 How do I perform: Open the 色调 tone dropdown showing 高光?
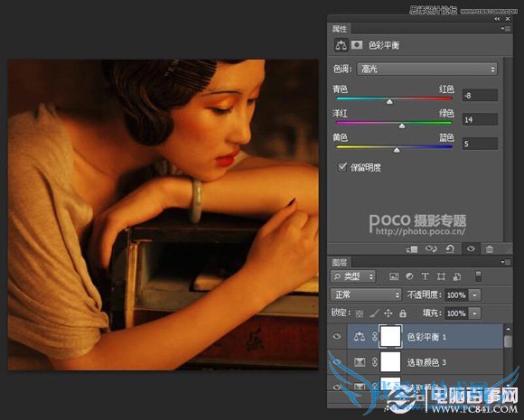pos(426,70)
